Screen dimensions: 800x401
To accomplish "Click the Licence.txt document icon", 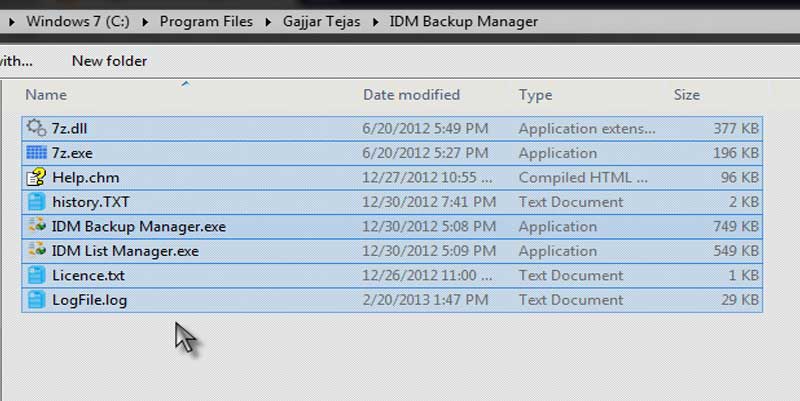I will (36, 275).
